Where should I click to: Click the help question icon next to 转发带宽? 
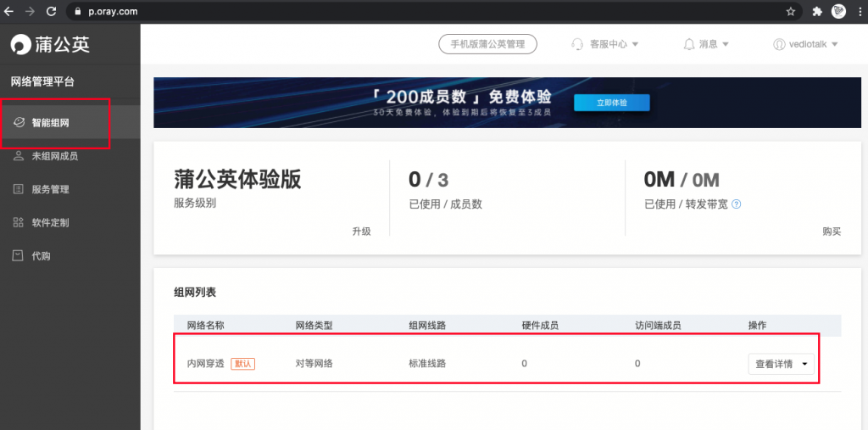tap(737, 204)
